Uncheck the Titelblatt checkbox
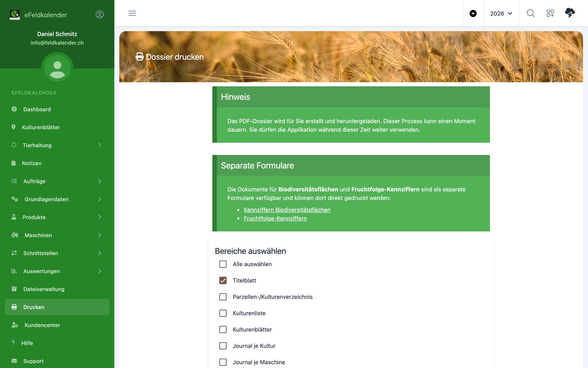 [223, 280]
